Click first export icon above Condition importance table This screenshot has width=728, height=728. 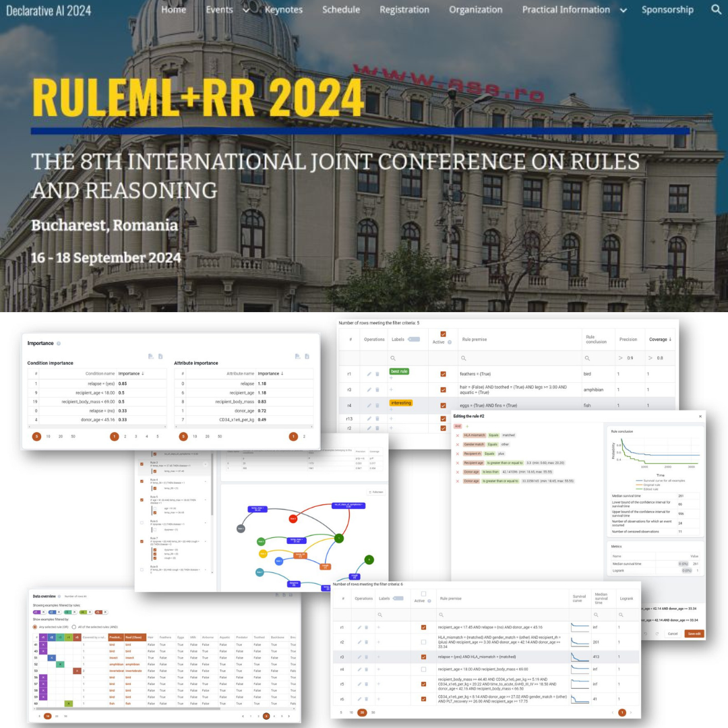tap(151, 356)
